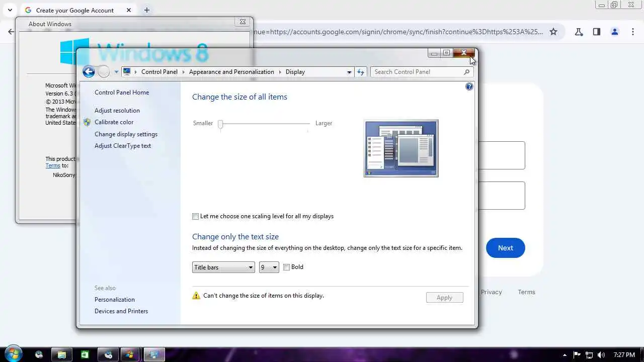Open Control Panel help question mark
644x362 pixels.
[469, 86]
